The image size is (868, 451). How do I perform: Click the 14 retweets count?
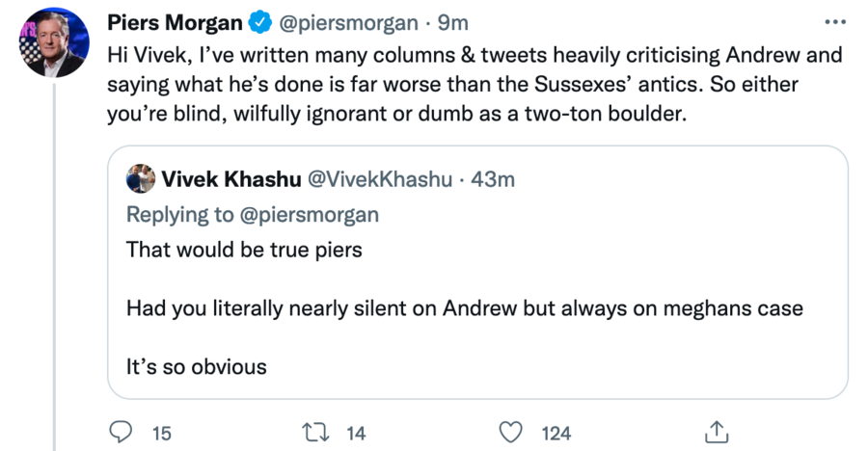[x=356, y=434]
